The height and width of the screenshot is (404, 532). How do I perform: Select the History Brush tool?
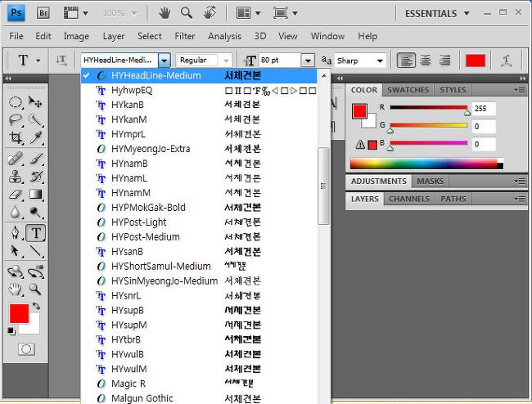point(35,177)
